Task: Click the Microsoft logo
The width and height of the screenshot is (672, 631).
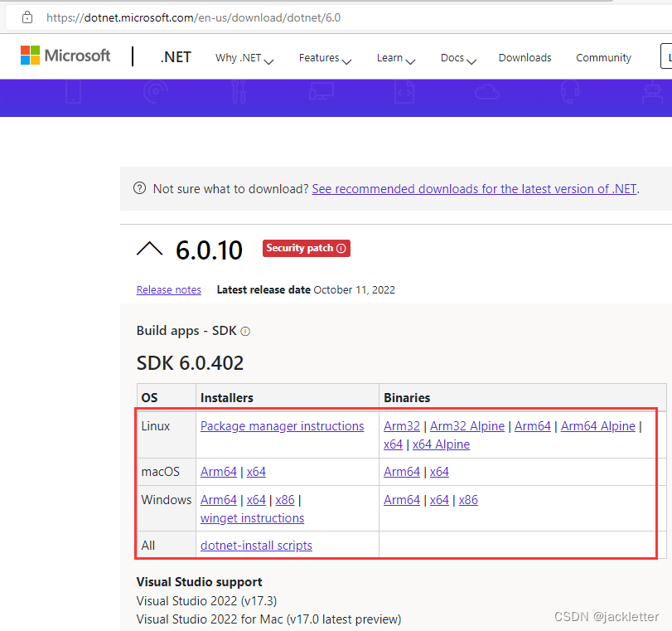Action: [x=65, y=56]
